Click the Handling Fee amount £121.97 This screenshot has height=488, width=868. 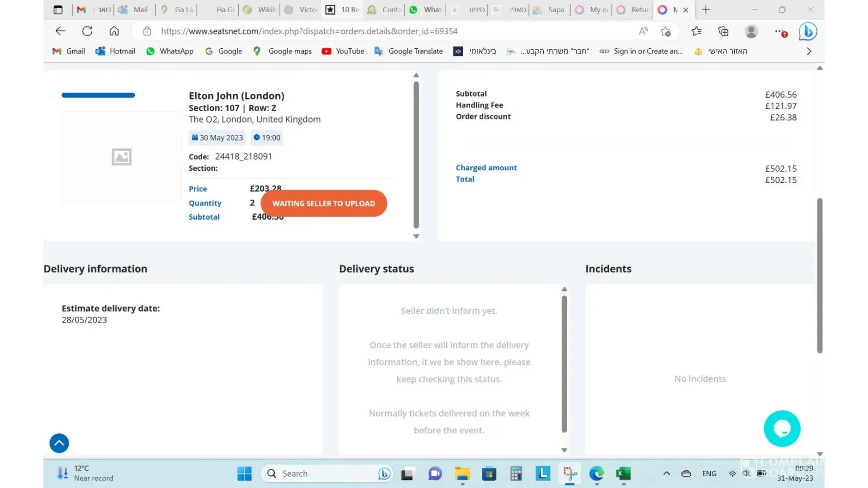click(x=781, y=106)
